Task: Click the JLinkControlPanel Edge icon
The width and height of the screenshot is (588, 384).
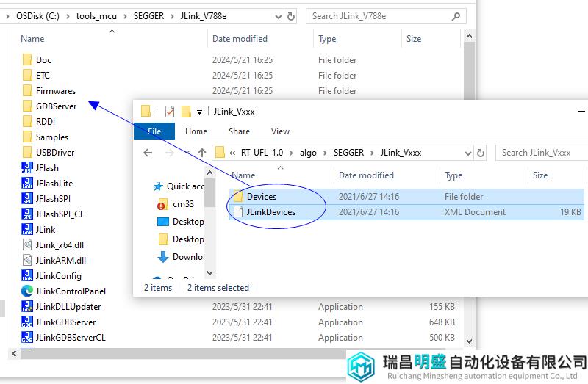Action: coord(27,291)
